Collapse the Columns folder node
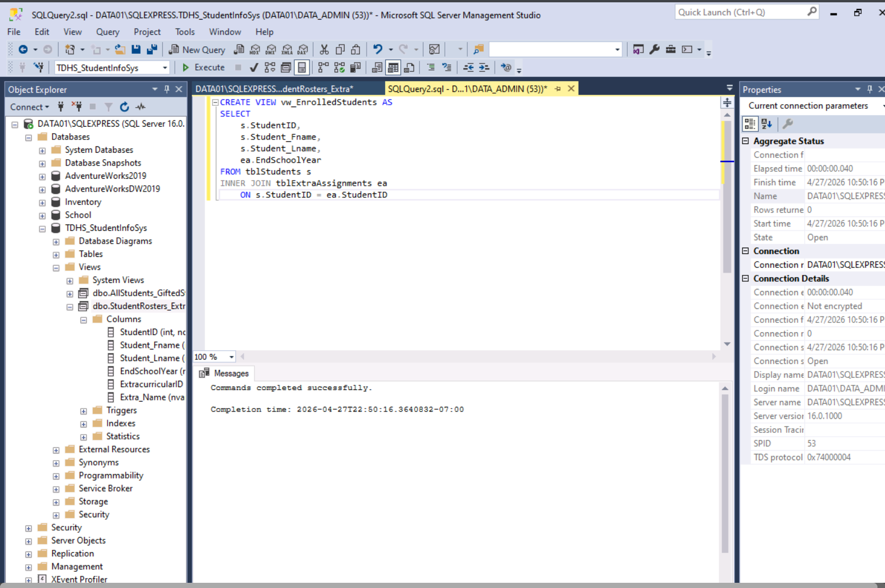Viewport: 885px width, 588px height. point(83,320)
